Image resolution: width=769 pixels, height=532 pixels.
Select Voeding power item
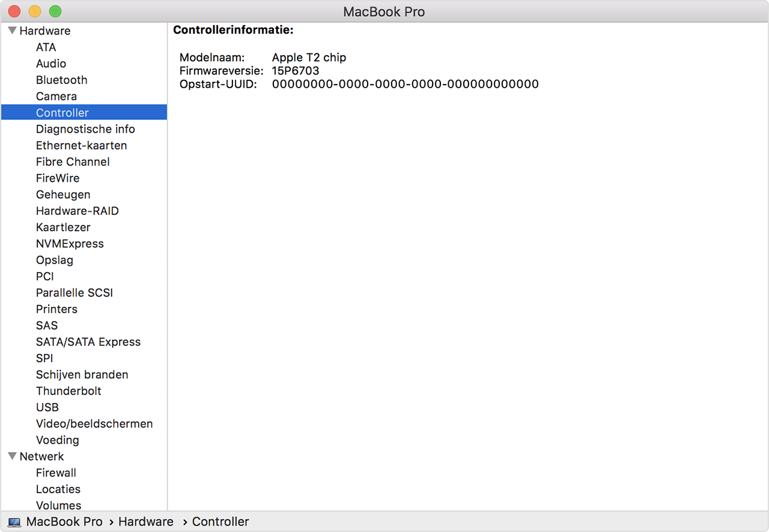57,440
